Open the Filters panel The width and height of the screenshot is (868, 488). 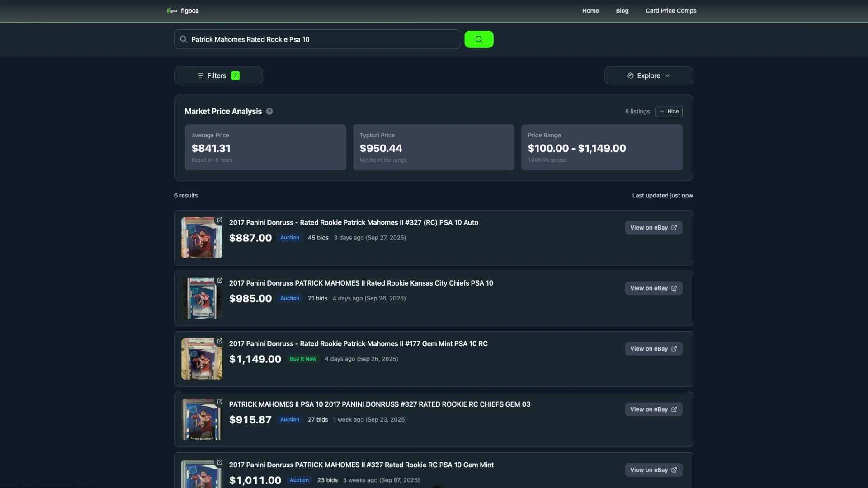click(218, 75)
